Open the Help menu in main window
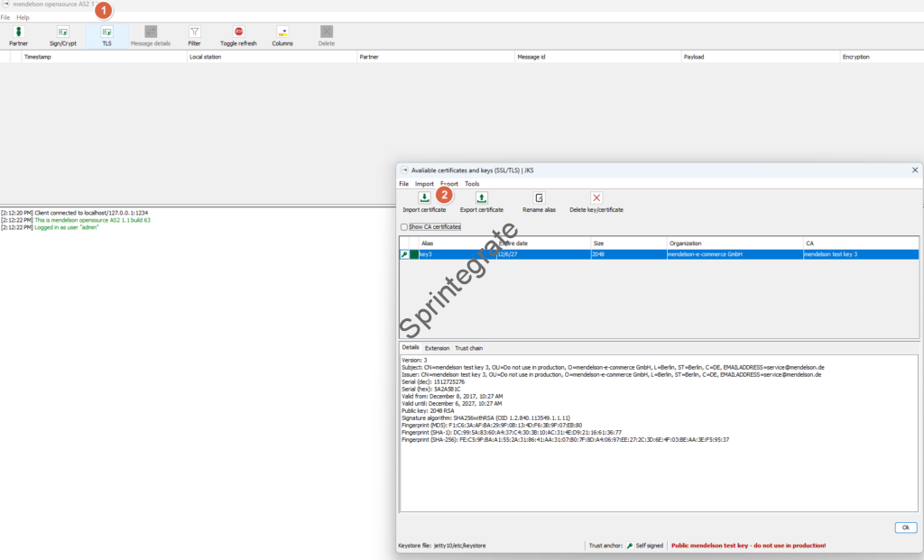The height and width of the screenshot is (560, 924). click(x=23, y=17)
